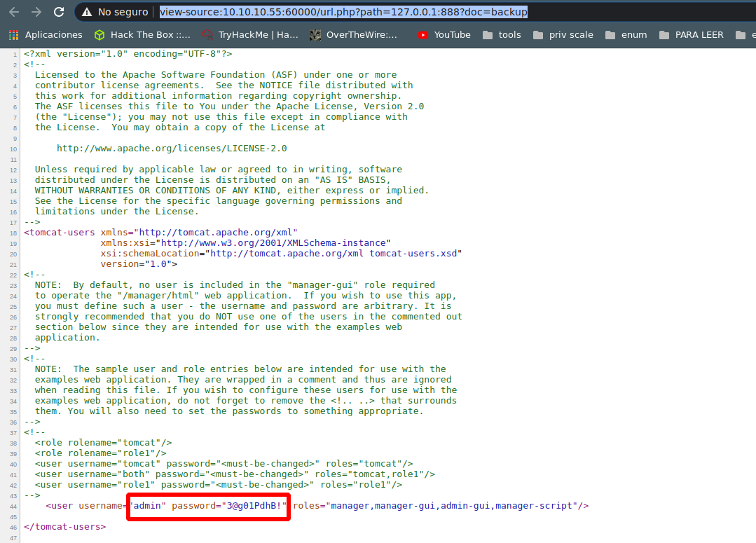Click the version="1.0" attribute on line 21

point(136,264)
